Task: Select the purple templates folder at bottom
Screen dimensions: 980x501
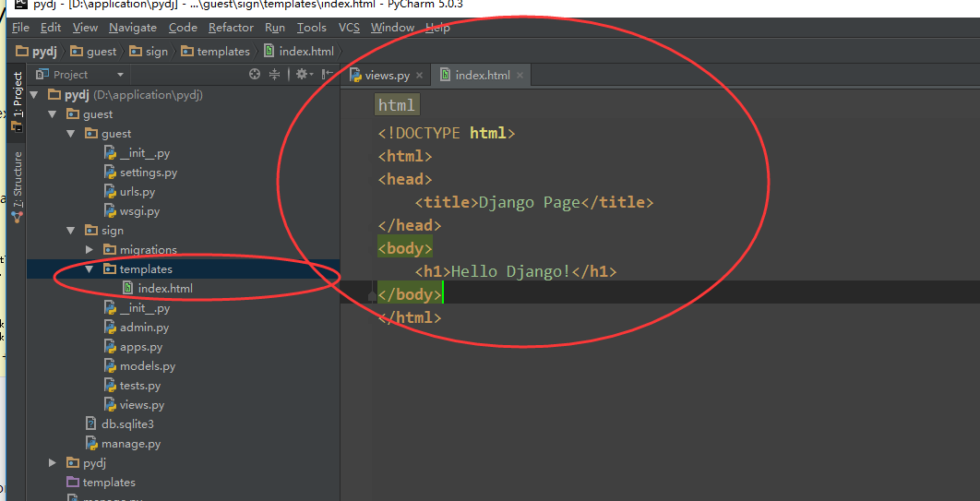Action: (x=109, y=483)
